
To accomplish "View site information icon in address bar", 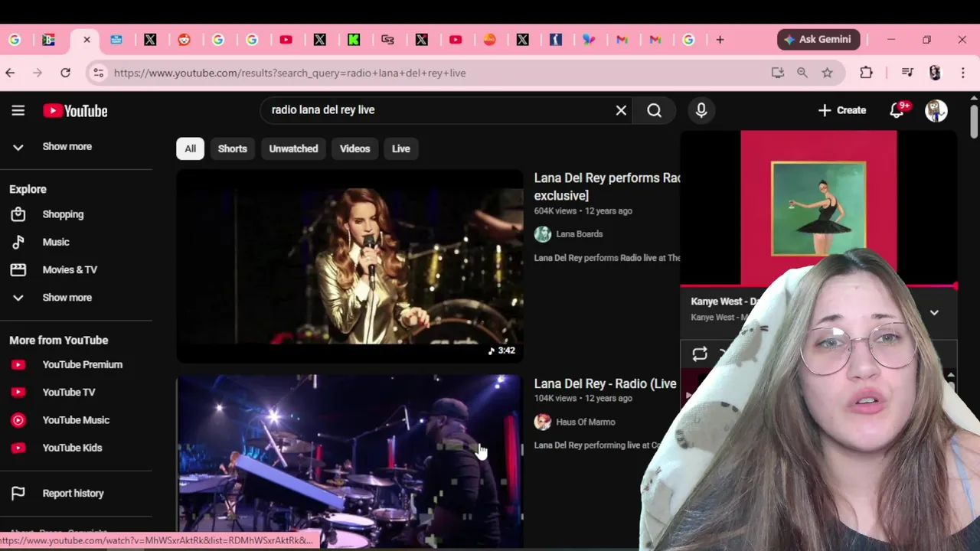I will point(97,73).
